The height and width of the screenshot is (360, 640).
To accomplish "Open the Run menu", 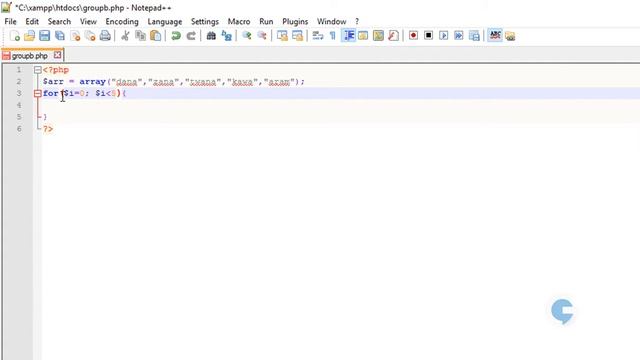I will coord(266,22).
